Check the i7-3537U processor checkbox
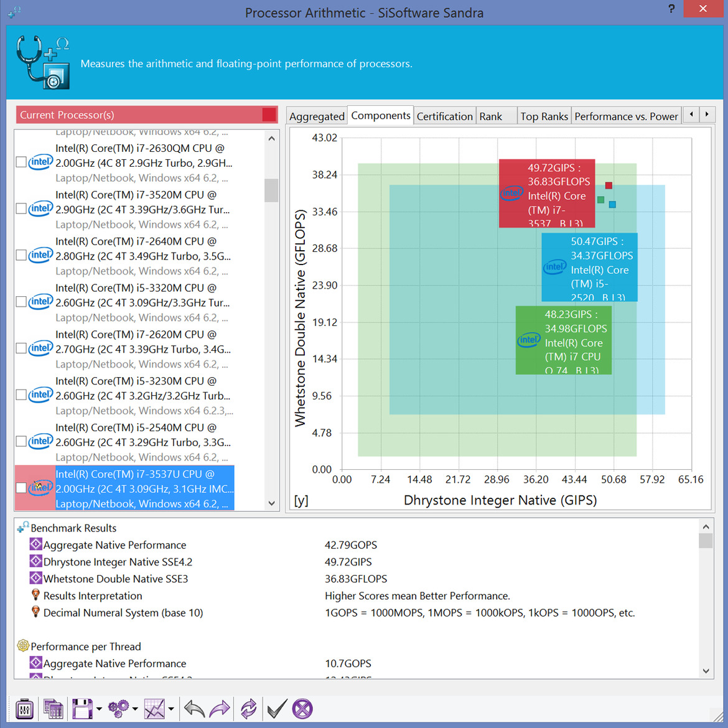 tap(21, 487)
